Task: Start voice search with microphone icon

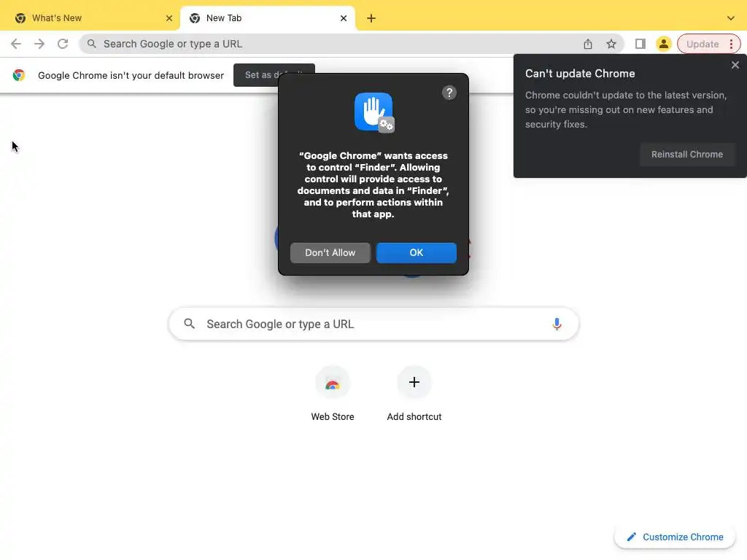Action: point(557,324)
